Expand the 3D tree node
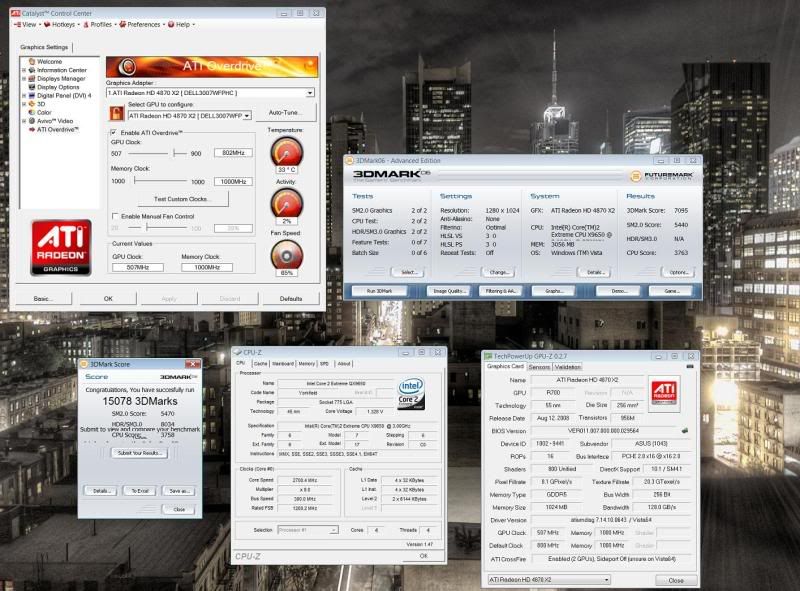 (x=24, y=104)
